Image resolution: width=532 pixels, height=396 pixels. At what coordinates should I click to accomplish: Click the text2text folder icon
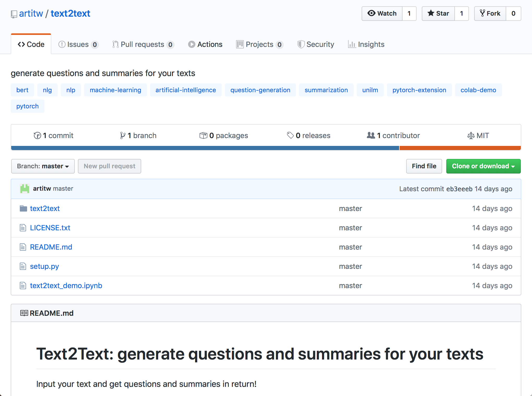pos(23,208)
